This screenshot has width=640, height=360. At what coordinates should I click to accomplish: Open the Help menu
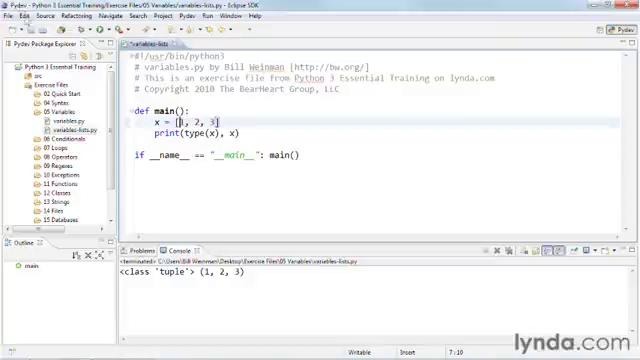(255, 16)
